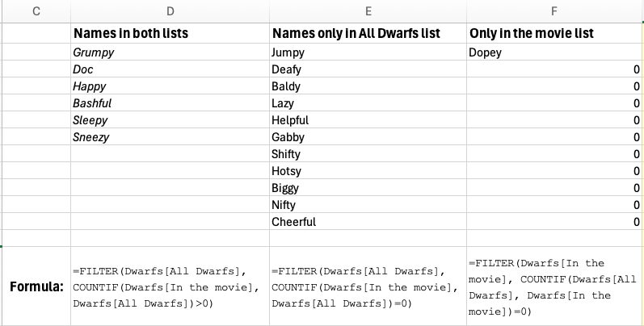Select the Helpful cell
Screen dimensions: 644x326
tap(290, 120)
